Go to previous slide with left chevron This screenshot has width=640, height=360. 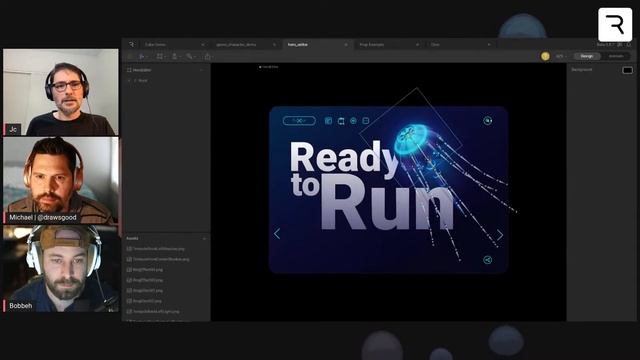[277, 234]
